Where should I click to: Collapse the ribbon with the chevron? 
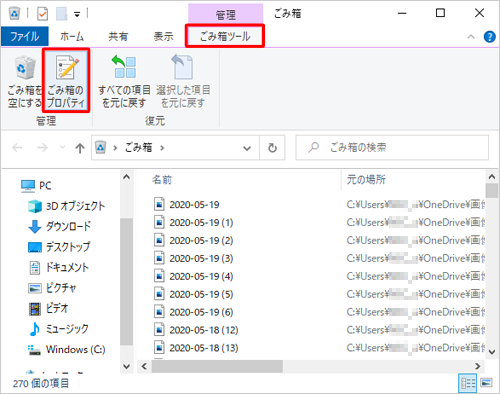[471, 37]
